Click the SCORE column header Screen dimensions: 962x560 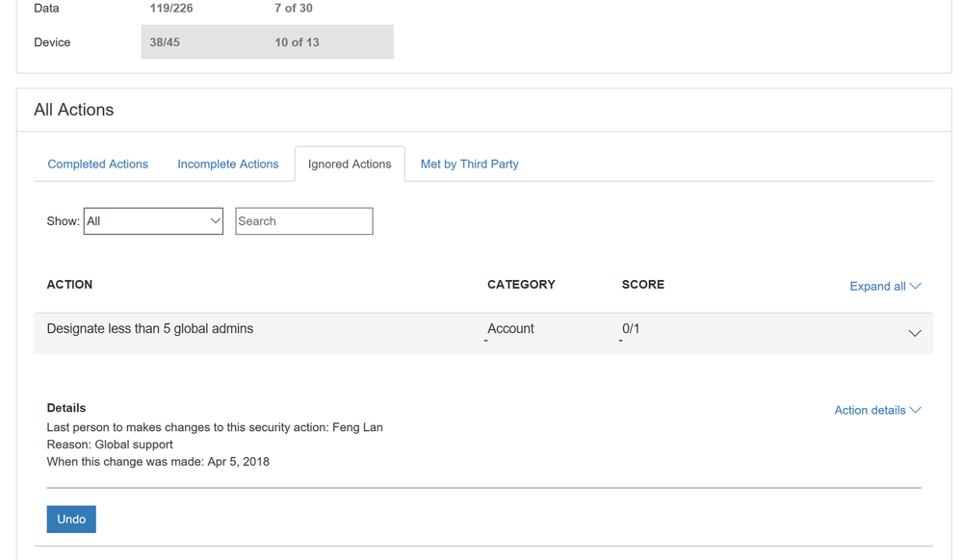643,285
